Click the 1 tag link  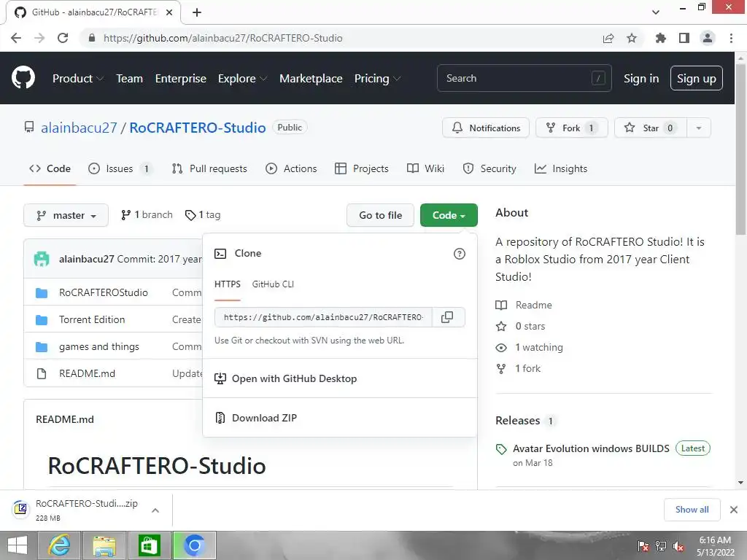(203, 215)
